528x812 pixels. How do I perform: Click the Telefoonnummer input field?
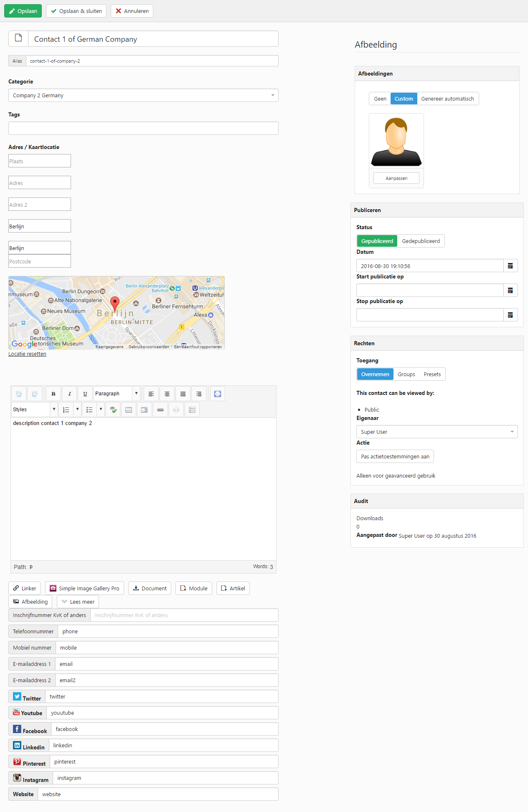168,632
